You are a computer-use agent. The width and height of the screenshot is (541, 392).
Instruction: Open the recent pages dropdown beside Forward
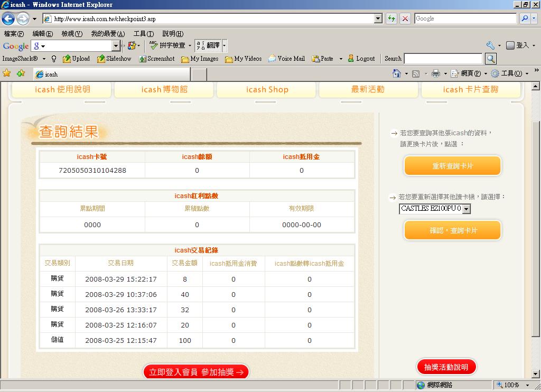pos(34,18)
